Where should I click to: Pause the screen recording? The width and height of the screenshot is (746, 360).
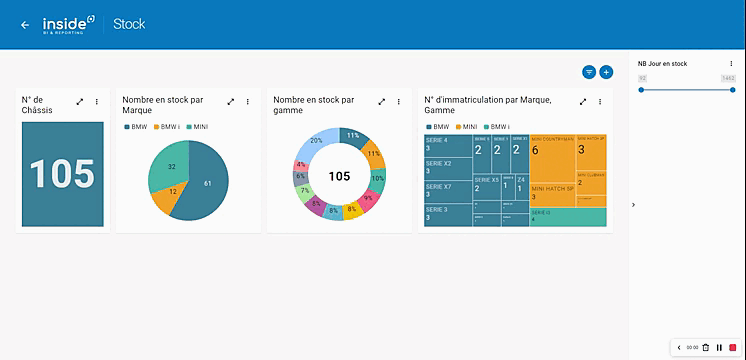pos(719,348)
